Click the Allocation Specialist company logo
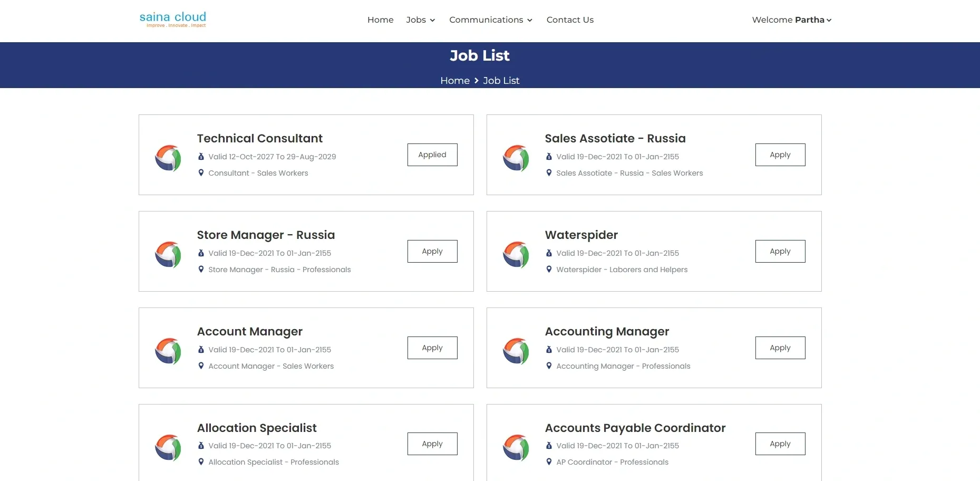 point(168,447)
